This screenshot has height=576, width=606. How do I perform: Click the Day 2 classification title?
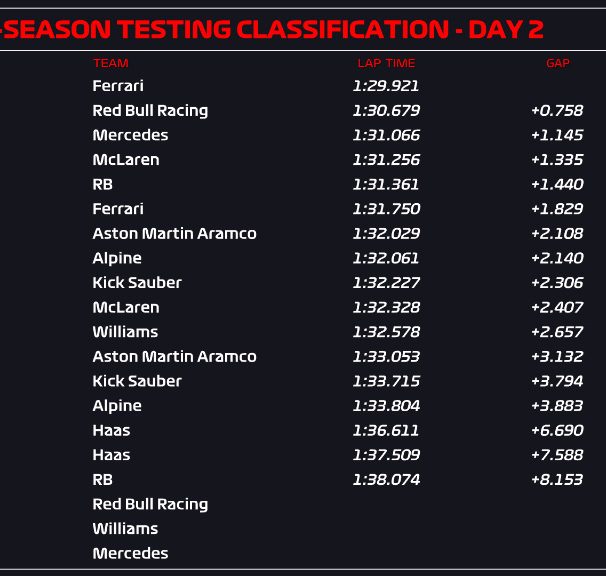[272, 29]
